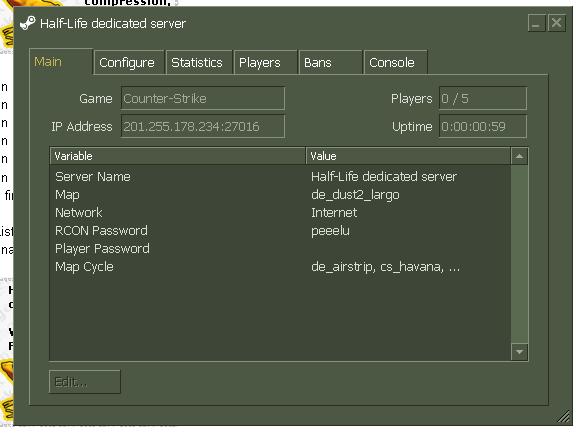Select the RCON Password row

(280, 231)
